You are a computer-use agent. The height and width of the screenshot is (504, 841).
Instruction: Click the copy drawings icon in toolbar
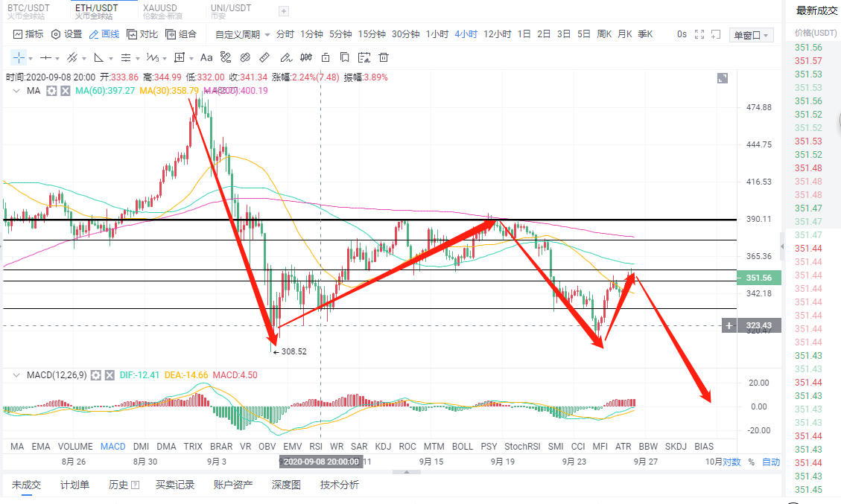click(345, 57)
